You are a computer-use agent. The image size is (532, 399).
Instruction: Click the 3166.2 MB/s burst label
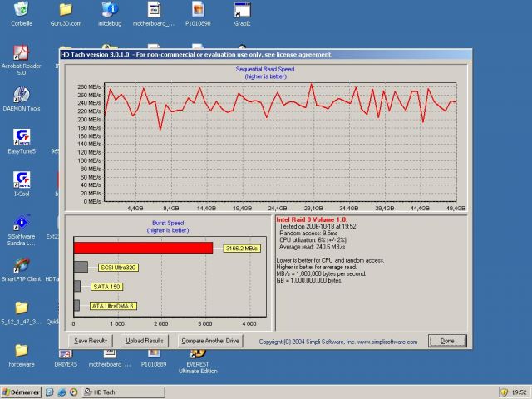pyautogui.click(x=242, y=249)
